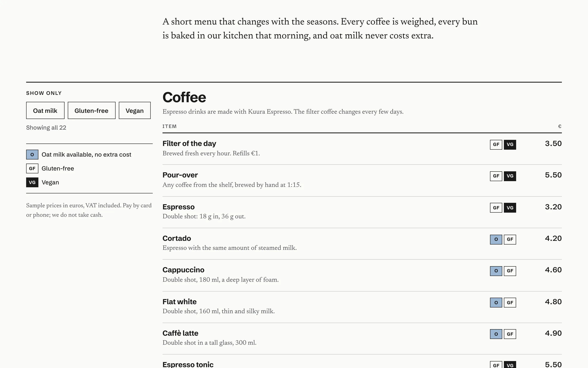The image size is (588, 368).
Task: Click the 'Pour-over' item name
Action: point(180,175)
